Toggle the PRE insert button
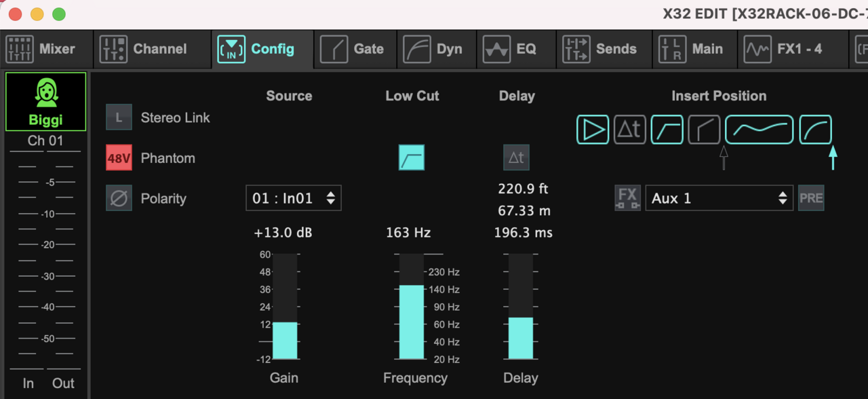The width and height of the screenshot is (868, 399). [x=811, y=198]
